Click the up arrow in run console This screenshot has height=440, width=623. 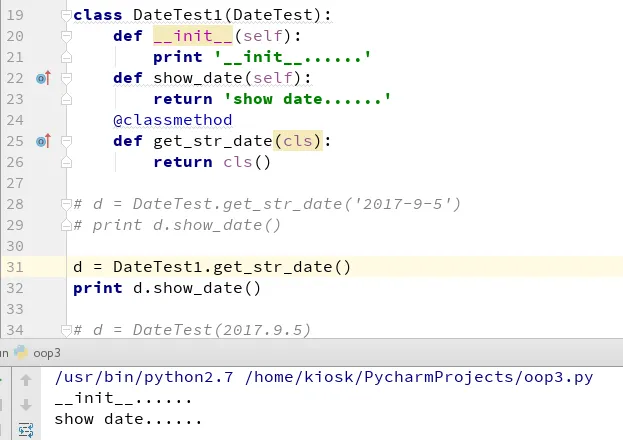coord(26,380)
